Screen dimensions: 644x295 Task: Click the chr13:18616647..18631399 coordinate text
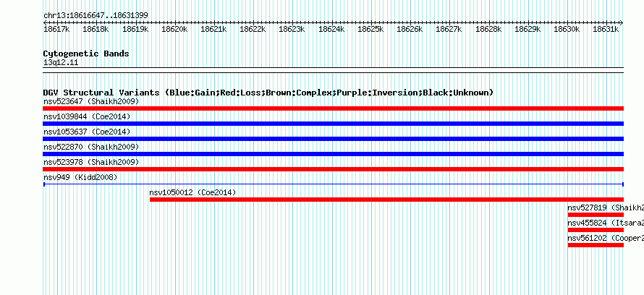click(96, 16)
